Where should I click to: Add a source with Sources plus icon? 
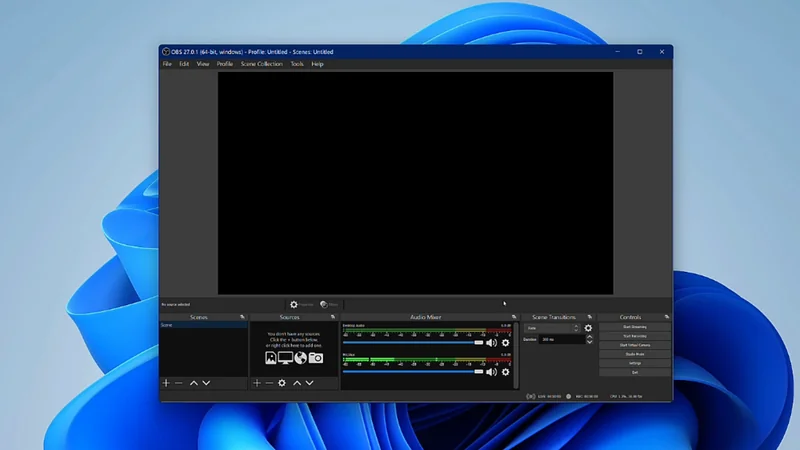[257, 383]
